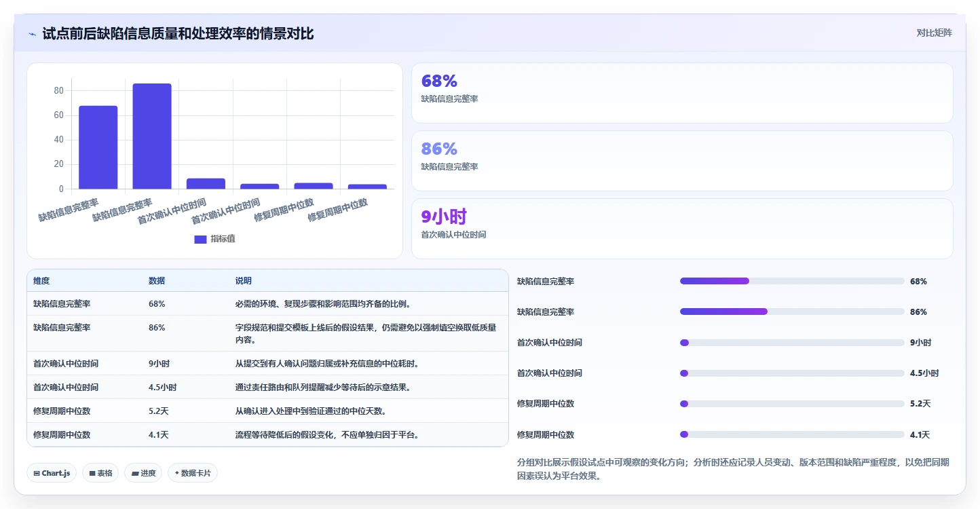Open the 9小时 首次确认中位时间 data card
Viewport: 980px width, 509px height.
(682, 229)
